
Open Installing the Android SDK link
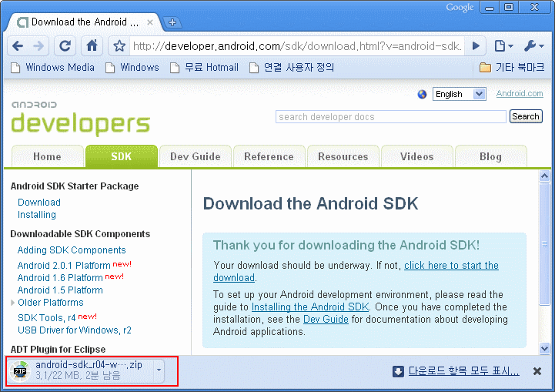[x=310, y=307]
